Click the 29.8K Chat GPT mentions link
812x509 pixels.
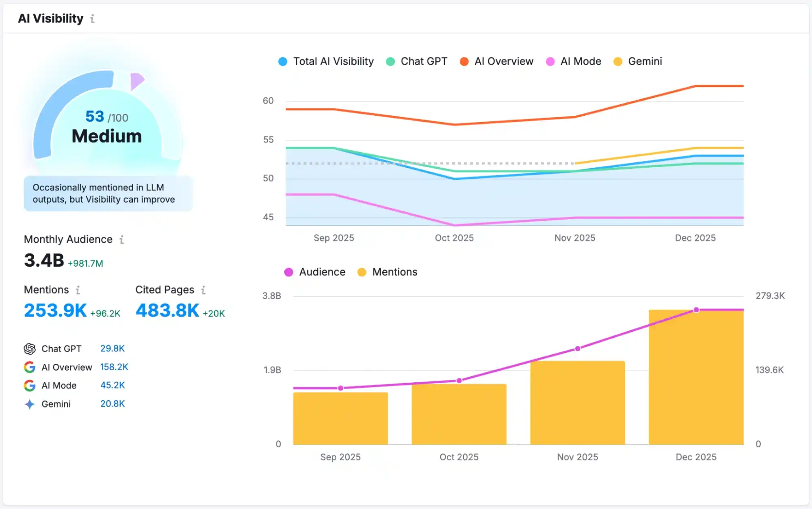pos(113,348)
